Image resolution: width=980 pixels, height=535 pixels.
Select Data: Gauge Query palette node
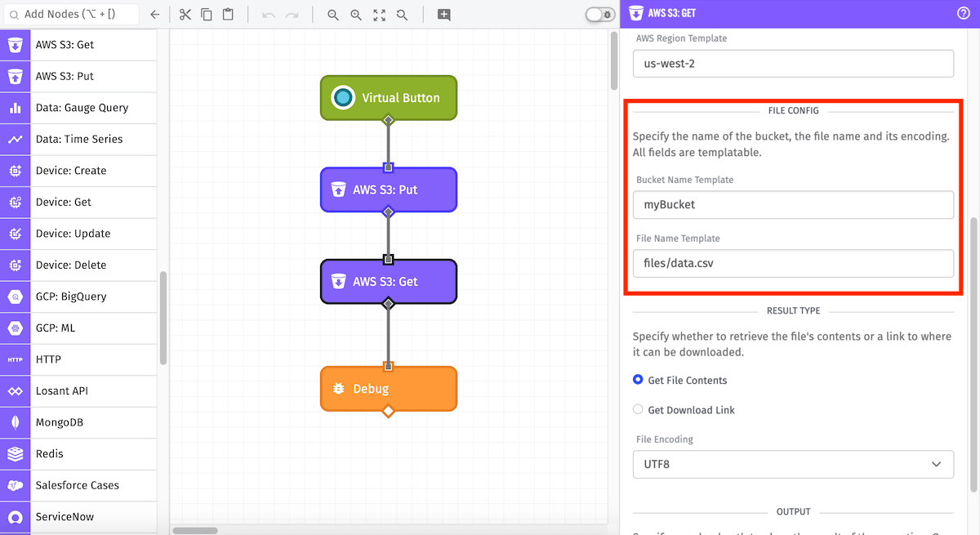pos(78,108)
